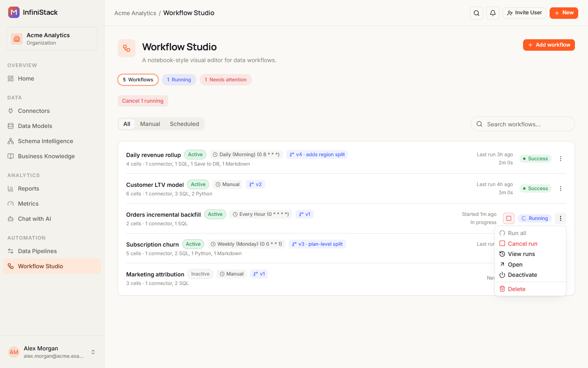Open notifications bell icon
The height and width of the screenshot is (368, 588).
tap(493, 13)
